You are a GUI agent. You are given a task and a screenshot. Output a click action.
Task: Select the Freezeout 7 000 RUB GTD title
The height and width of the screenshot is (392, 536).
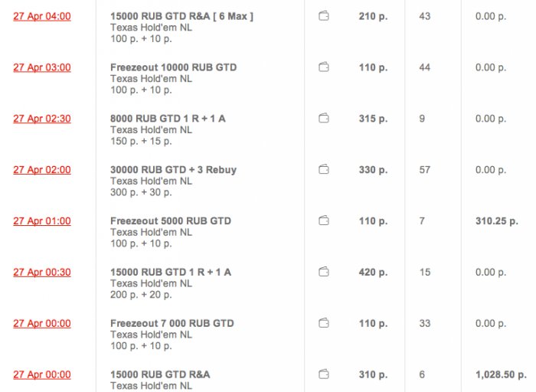click(x=172, y=323)
